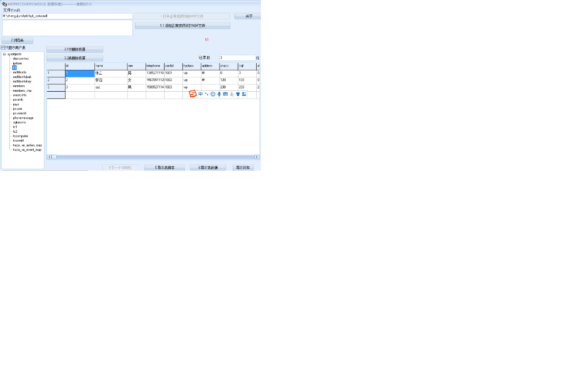Click the grid's left scroll arrow

(49, 157)
